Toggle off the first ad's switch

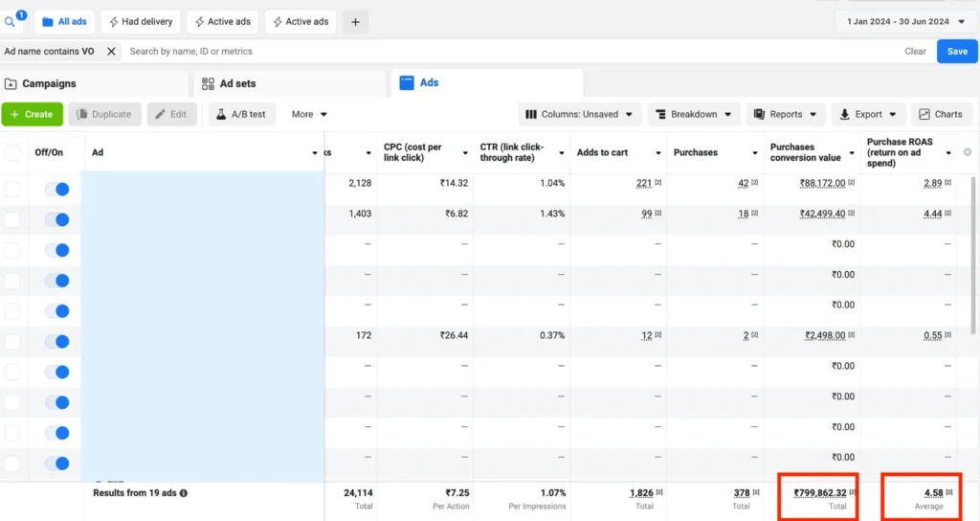(x=56, y=189)
